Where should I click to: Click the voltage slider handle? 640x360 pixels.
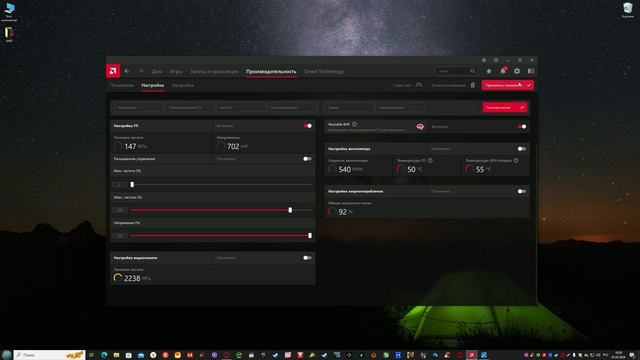click(310, 236)
